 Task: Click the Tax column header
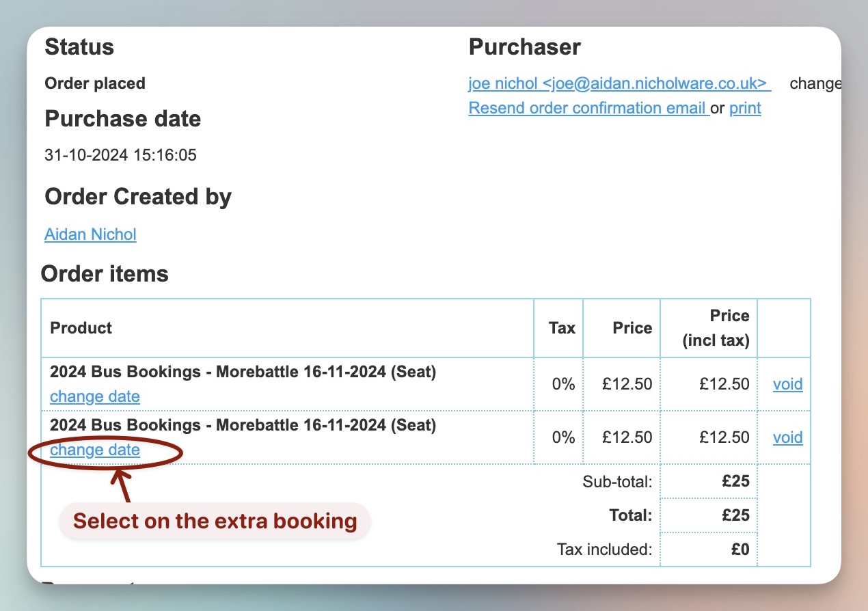click(x=562, y=328)
